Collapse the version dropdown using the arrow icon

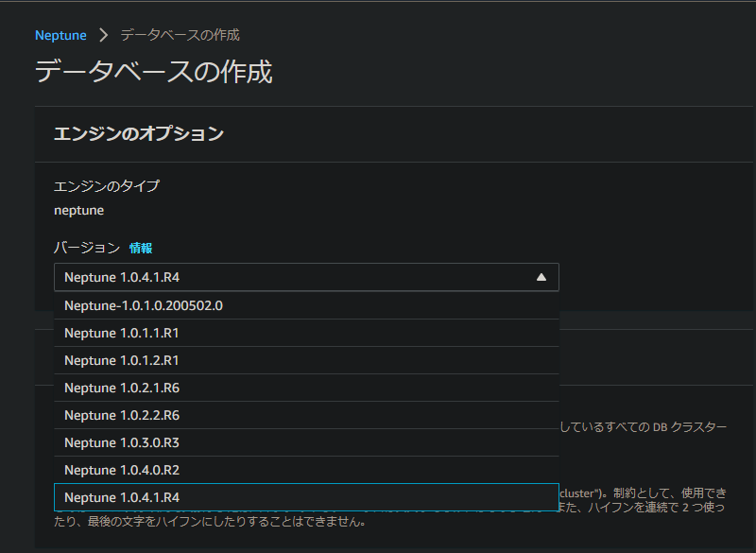point(541,277)
